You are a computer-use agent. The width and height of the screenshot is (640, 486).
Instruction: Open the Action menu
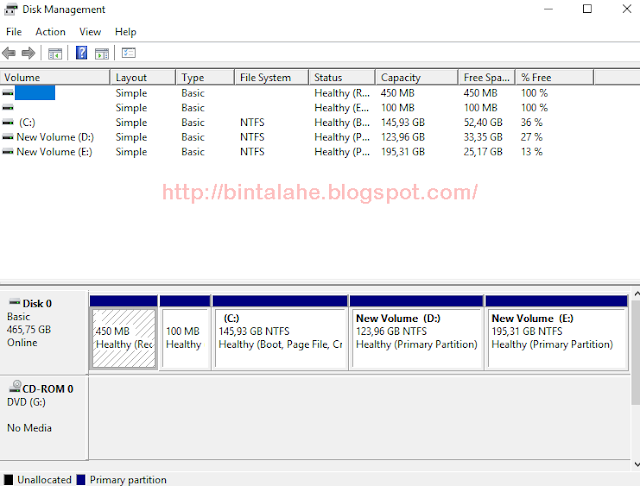point(50,32)
